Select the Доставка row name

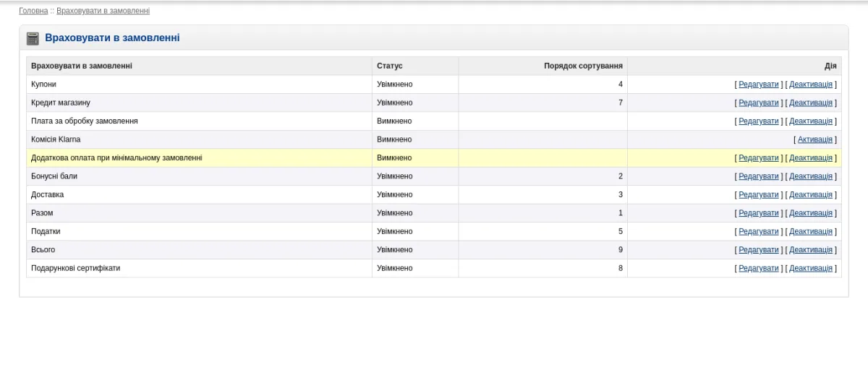47,194
